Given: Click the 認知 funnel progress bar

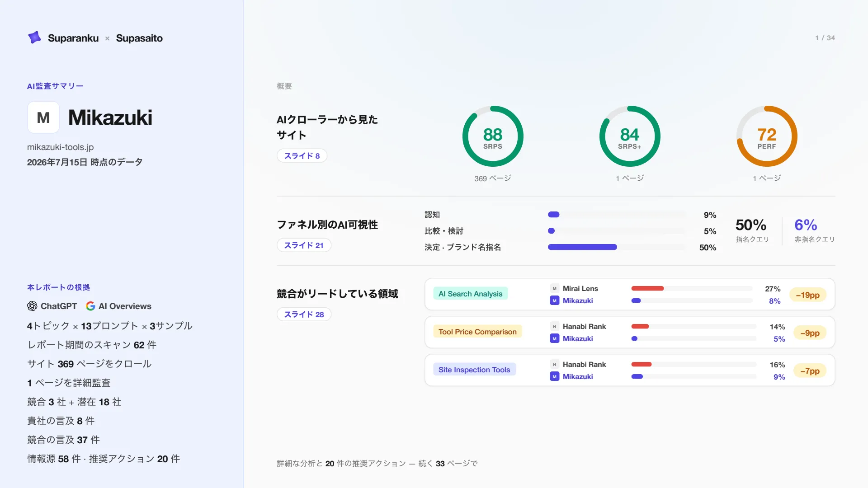Looking at the screenshot, I should coord(617,215).
